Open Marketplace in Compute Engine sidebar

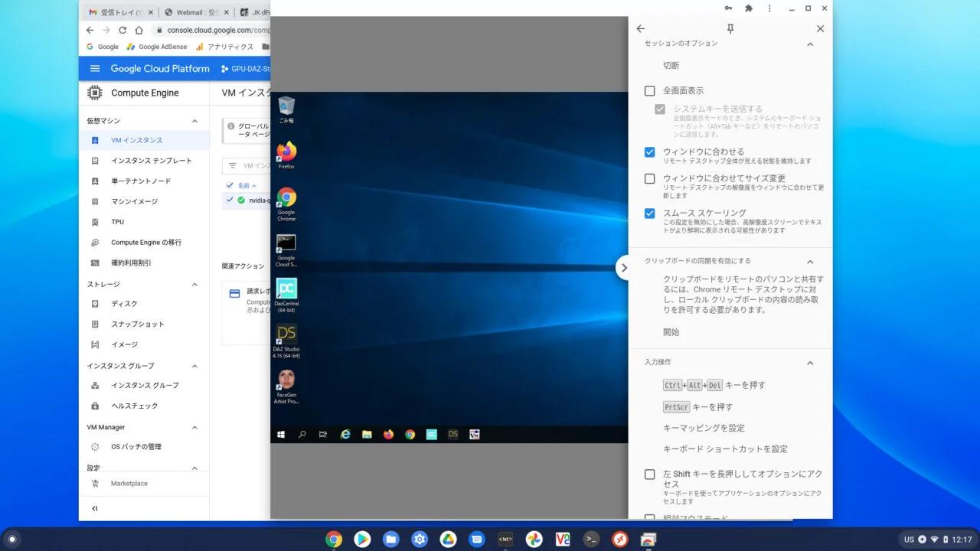tap(144, 484)
